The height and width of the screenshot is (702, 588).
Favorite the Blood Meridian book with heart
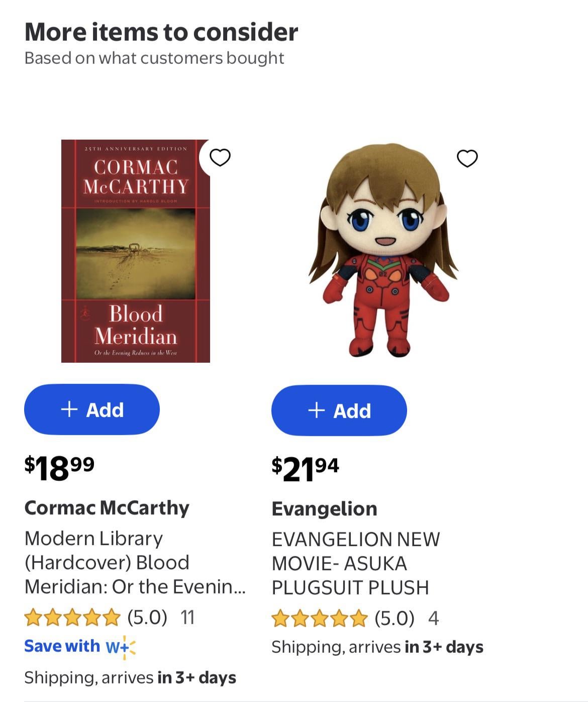click(x=220, y=157)
